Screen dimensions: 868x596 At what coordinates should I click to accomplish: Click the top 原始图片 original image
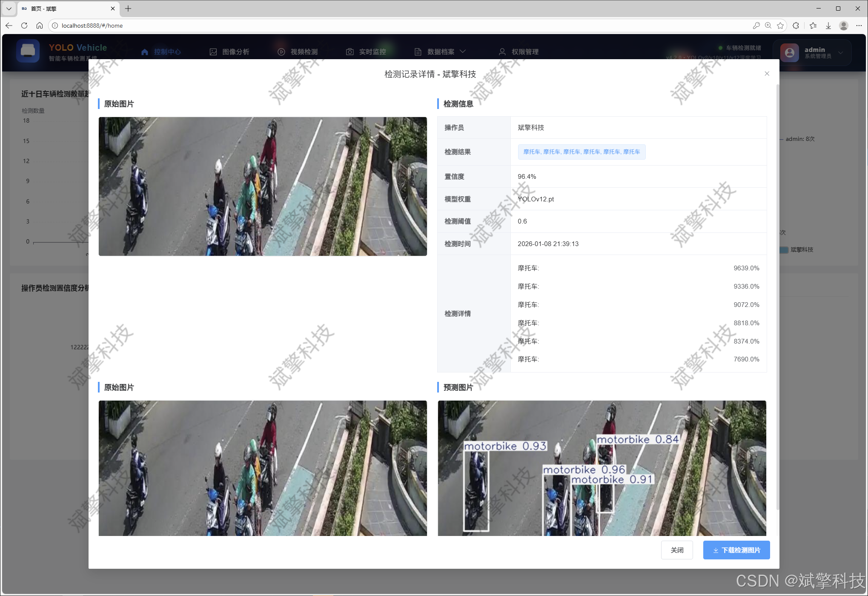(263, 186)
